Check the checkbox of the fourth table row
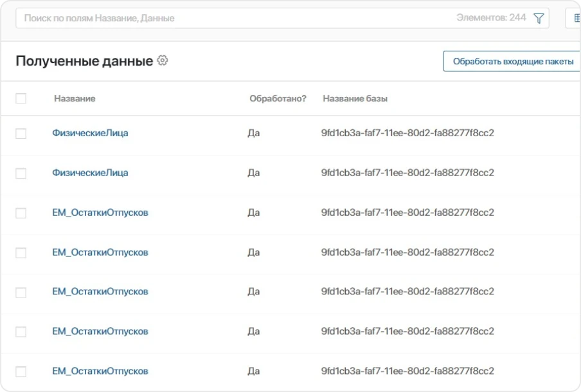 pyautogui.click(x=20, y=253)
